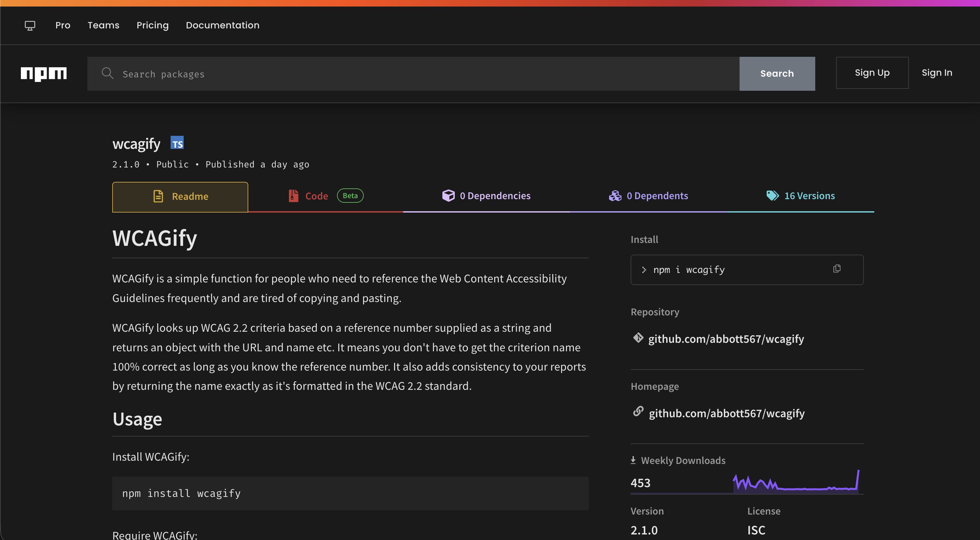Click the 'npm i wcagify' command text
This screenshot has width=980, height=540.
(x=689, y=270)
